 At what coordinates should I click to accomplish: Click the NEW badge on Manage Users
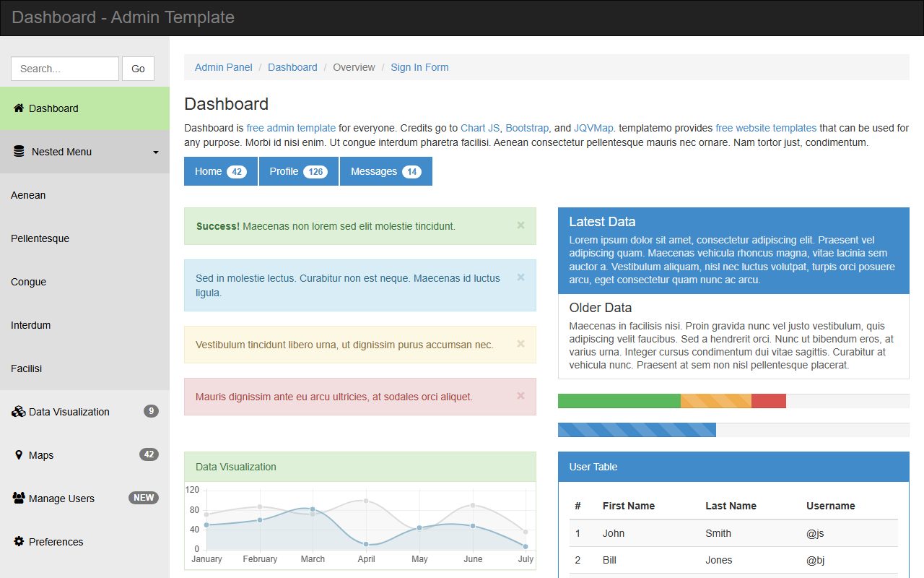point(144,498)
